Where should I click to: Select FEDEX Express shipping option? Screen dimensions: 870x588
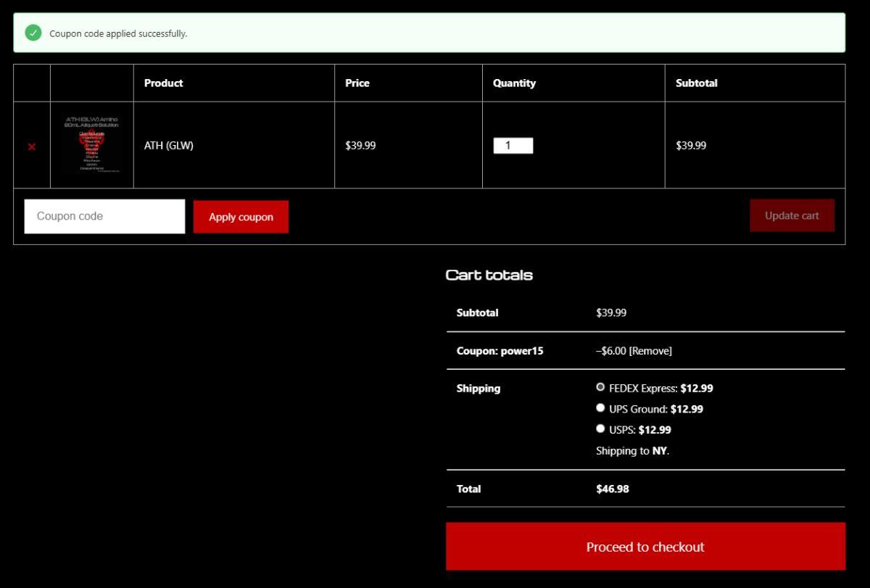pos(600,387)
